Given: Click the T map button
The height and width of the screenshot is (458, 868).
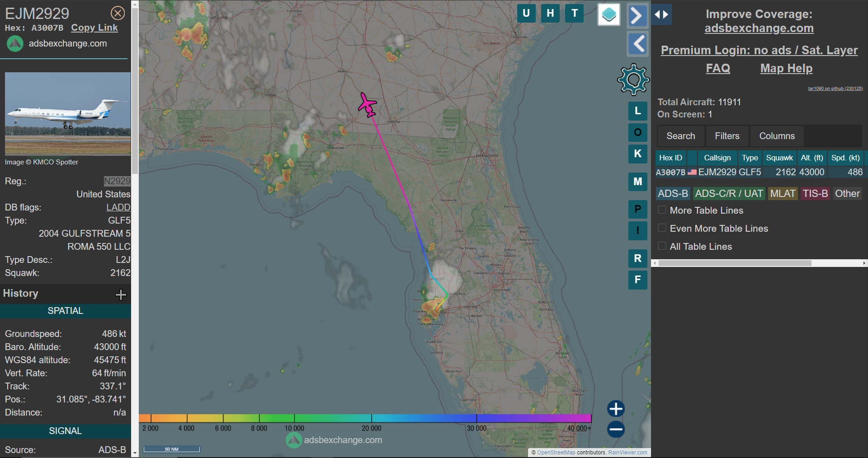Looking at the screenshot, I should pyautogui.click(x=575, y=13).
